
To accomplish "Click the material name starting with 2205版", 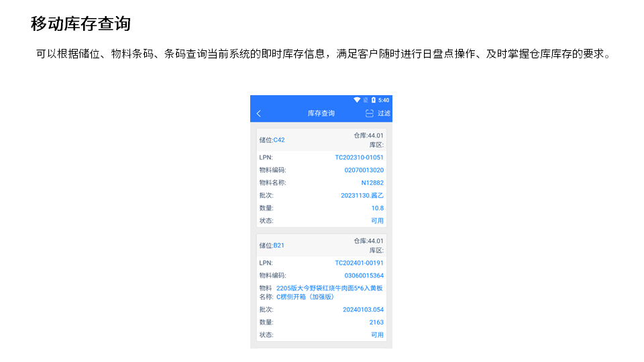I will tap(329, 292).
